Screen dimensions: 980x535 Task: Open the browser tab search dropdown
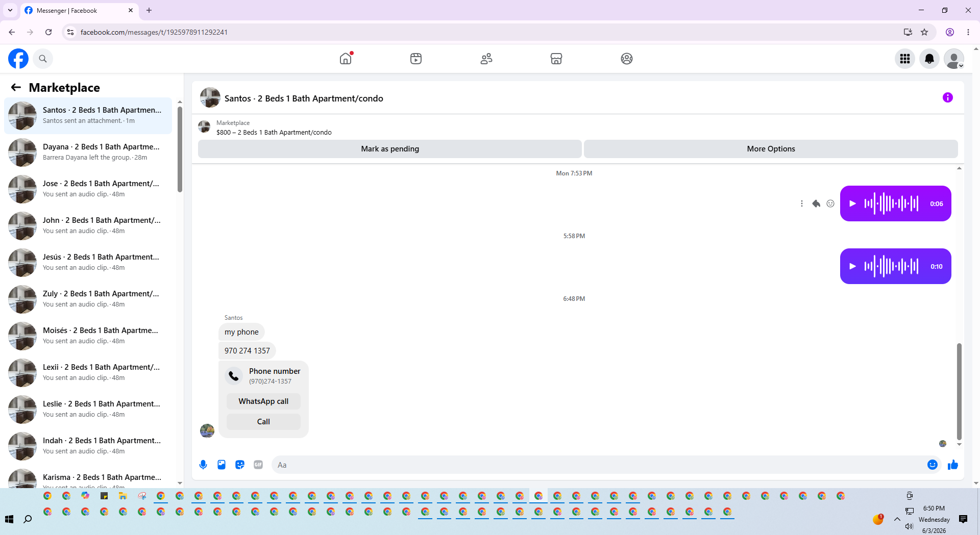(x=10, y=10)
